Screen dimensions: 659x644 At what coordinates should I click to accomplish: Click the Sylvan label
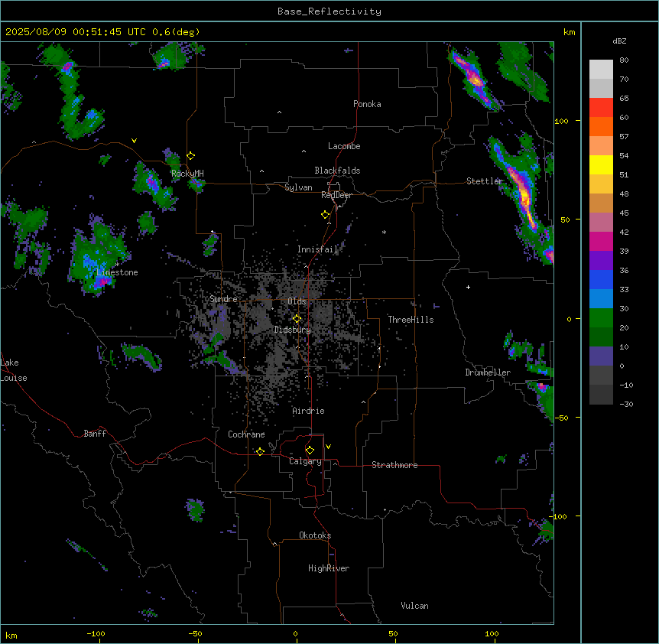[x=298, y=187]
